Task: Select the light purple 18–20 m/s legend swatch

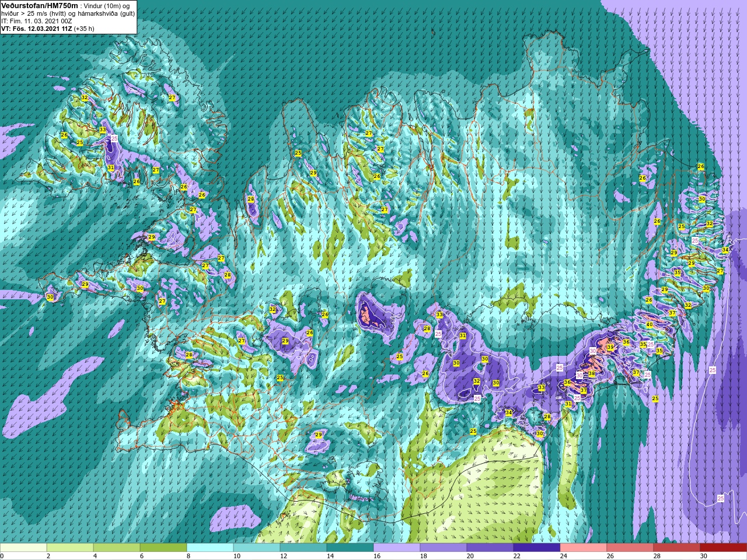Action: tap(444, 548)
